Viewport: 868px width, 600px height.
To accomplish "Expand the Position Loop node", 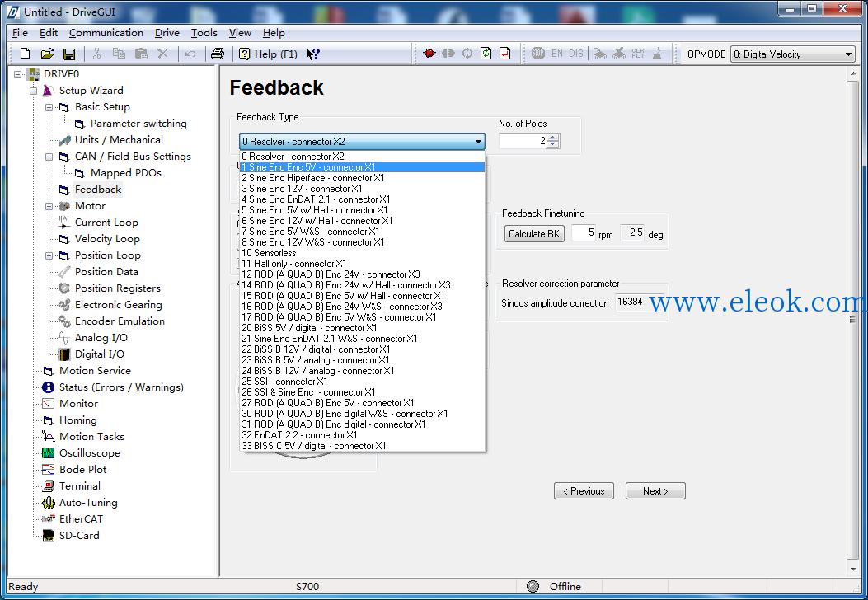I will 49,255.
